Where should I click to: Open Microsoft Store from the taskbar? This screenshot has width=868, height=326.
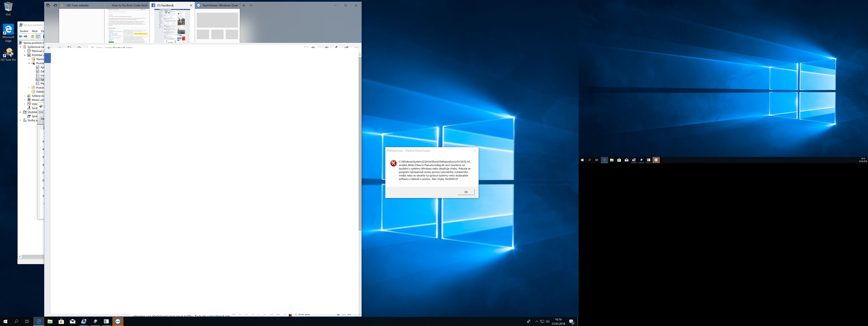61,321
